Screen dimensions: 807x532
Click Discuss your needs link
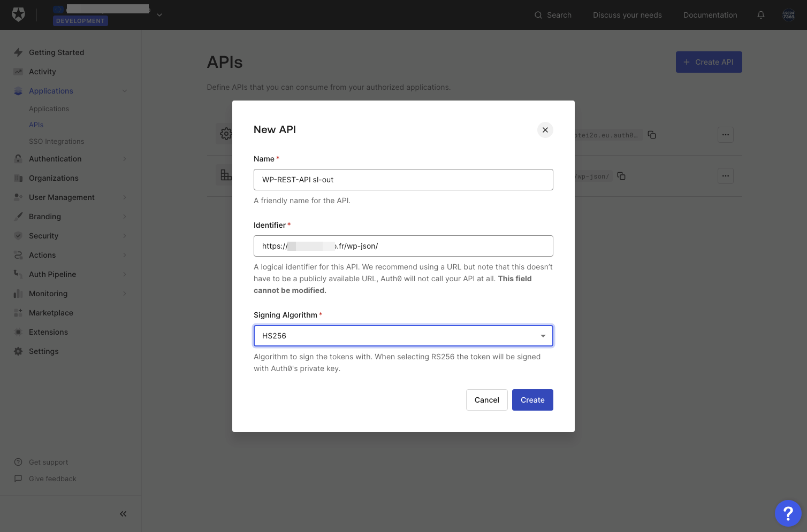[627, 15]
